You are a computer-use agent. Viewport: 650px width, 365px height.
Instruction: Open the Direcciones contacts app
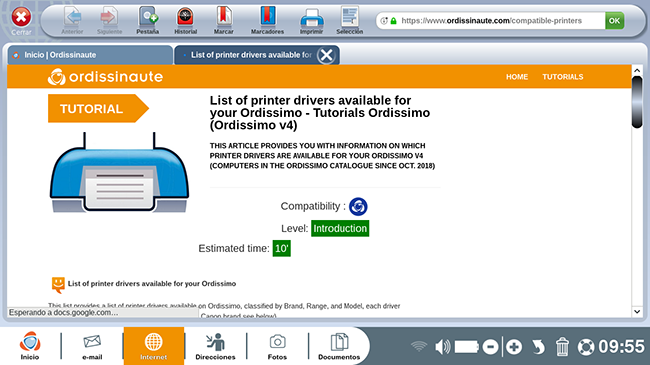pos(215,346)
